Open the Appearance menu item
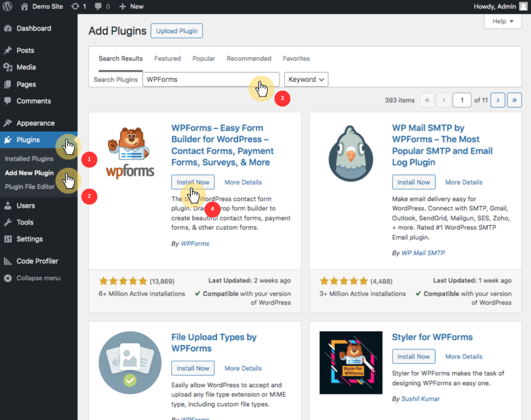 click(36, 123)
